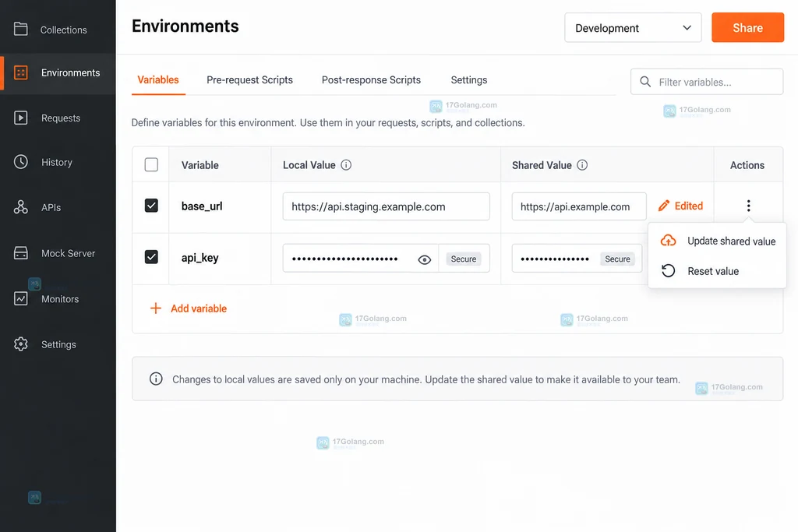Click the api_key shared value masked field
This screenshot has height=532, width=798.
tap(577, 258)
